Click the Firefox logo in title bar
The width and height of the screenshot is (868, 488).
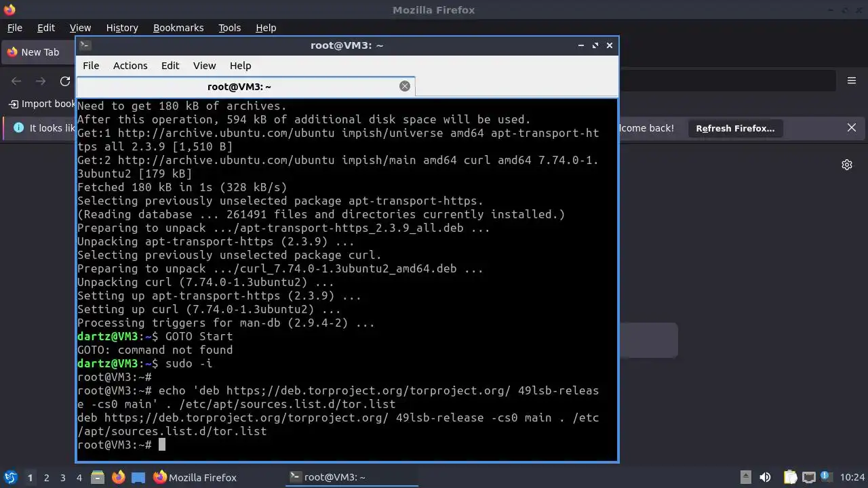[9, 9]
